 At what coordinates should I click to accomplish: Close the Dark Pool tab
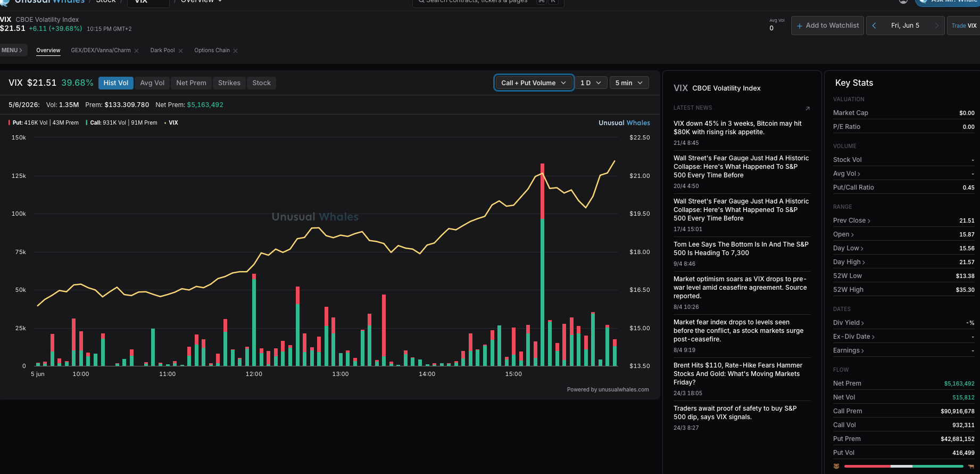(x=181, y=51)
